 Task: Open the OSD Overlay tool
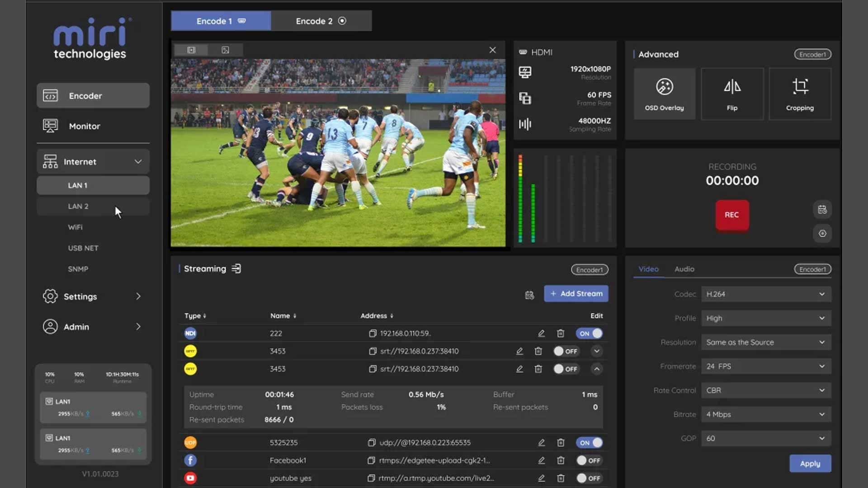[664, 94]
